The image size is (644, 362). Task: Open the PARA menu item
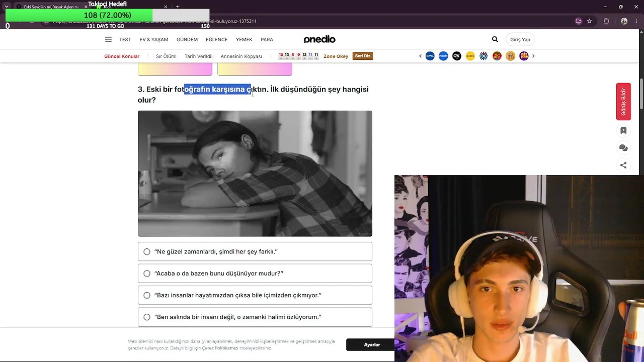click(267, 40)
